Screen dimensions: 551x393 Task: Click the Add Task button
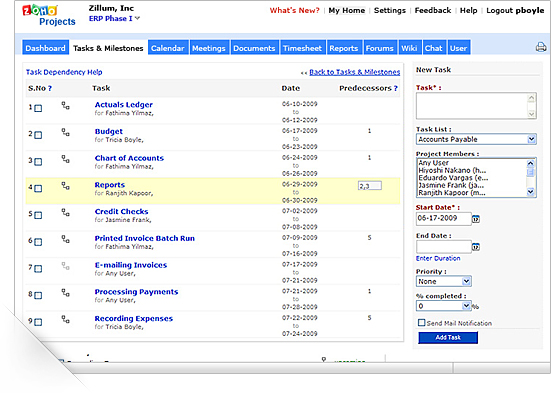coord(448,337)
